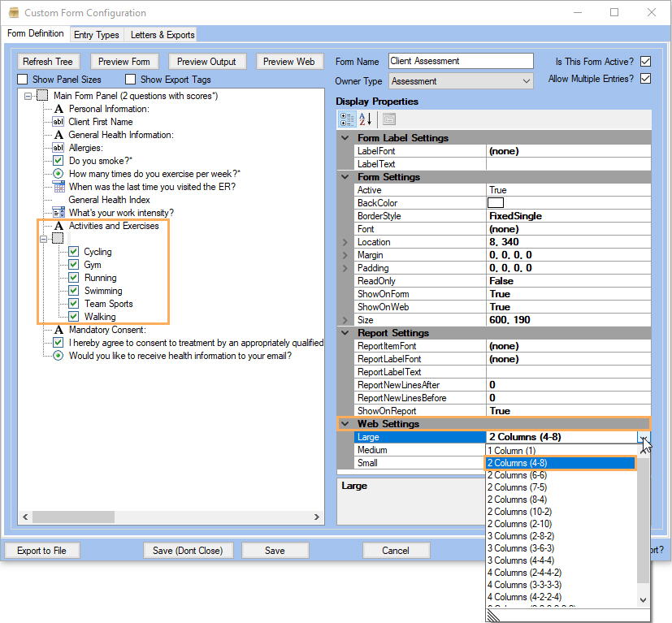This screenshot has width=672, height=623.
Task: Click the label icon beside Personal Information
Action: (59, 109)
